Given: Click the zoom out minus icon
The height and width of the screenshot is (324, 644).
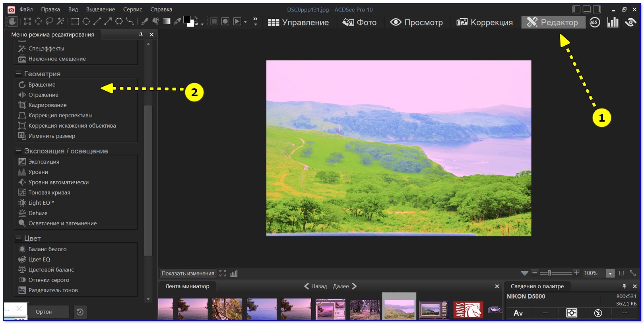Looking at the screenshot, I should (535, 273).
